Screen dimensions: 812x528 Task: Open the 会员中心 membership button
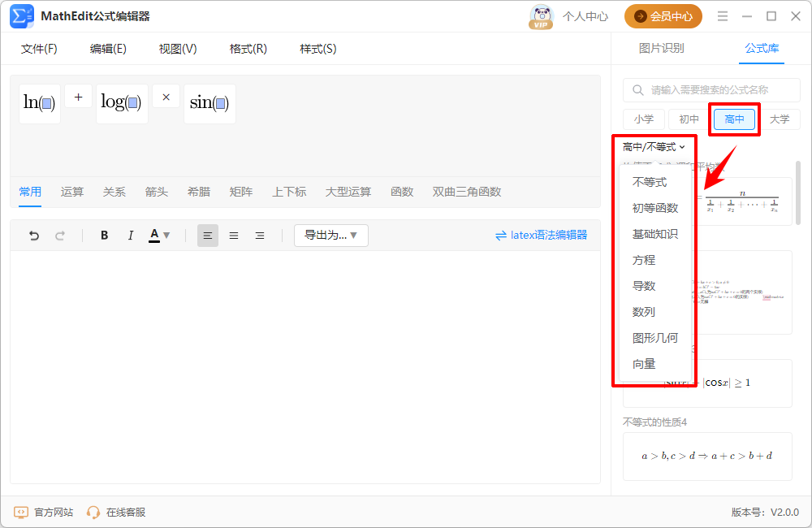pyautogui.click(x=663, y=16)
